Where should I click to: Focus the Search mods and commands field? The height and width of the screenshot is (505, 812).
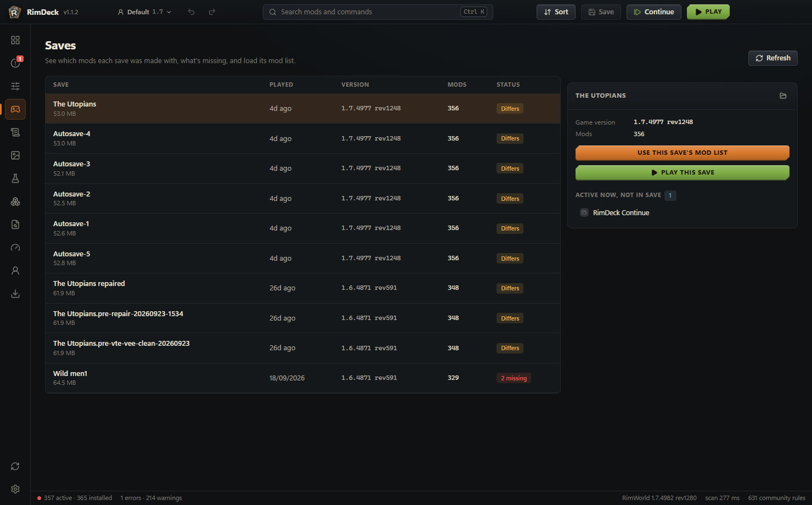378,12
